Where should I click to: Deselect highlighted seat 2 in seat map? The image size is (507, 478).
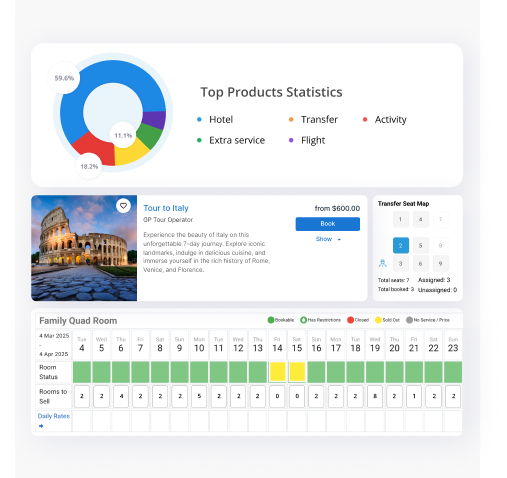pos(401,246)
